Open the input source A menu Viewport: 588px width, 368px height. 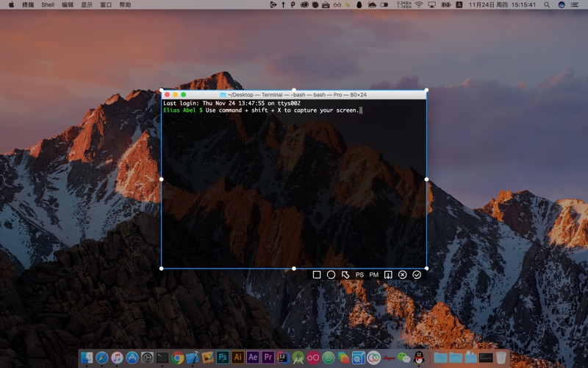pos(459,5)
